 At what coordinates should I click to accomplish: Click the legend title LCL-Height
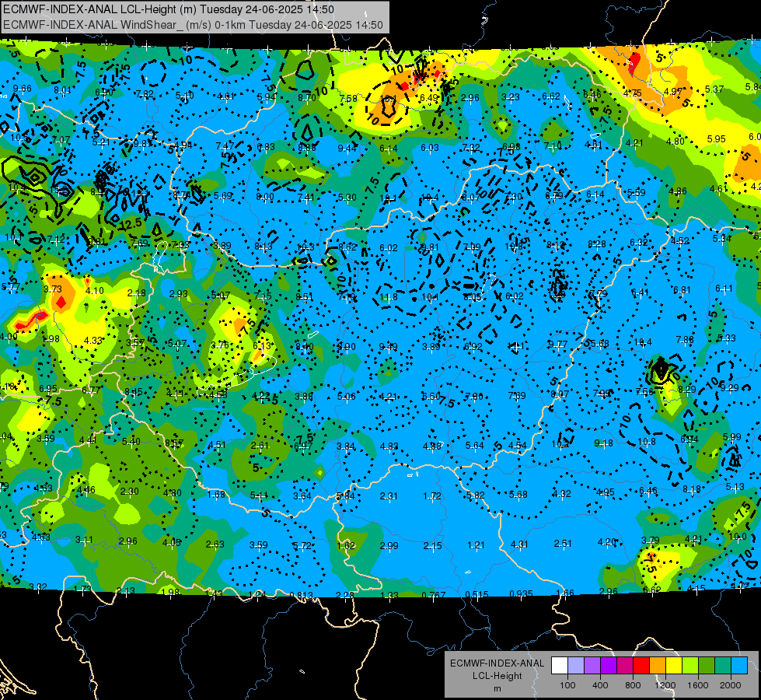pos(497,676)
